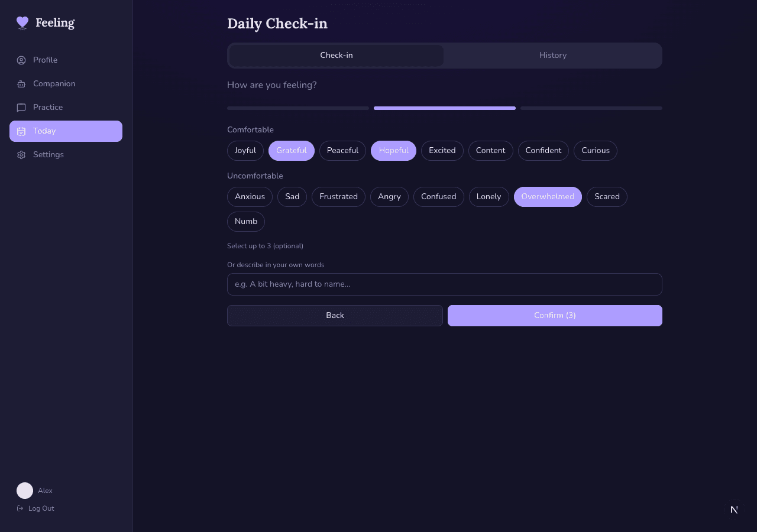This screenshot has width=757, height=532.
Task: Click the Companion robot icon
Action: pyautogui.click(x=21, y=84)
